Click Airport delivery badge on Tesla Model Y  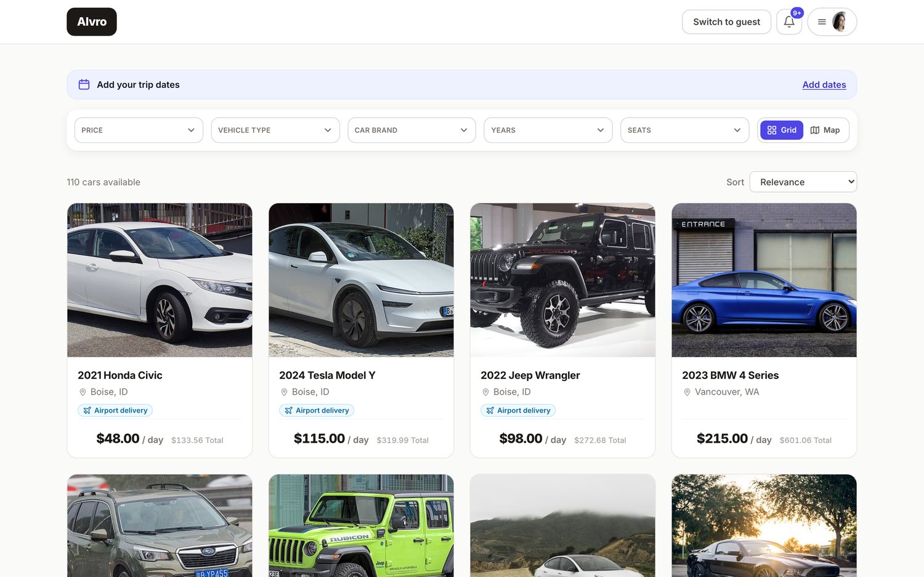pyautogui.click(x=317, y=410)
